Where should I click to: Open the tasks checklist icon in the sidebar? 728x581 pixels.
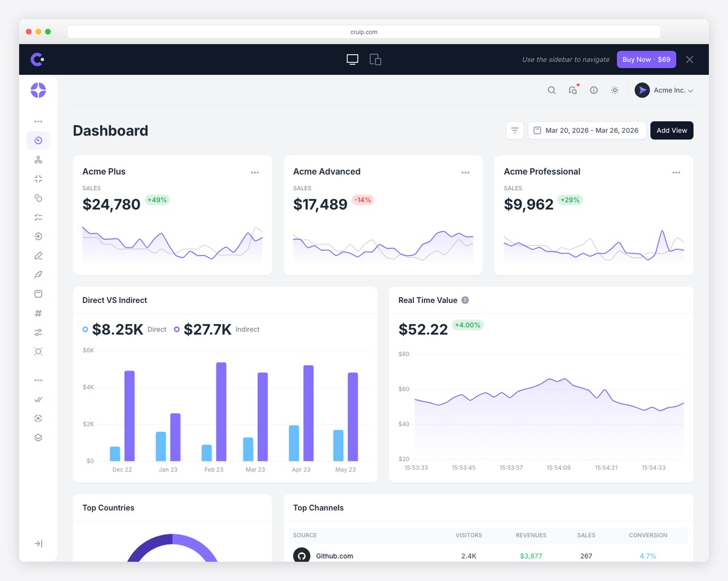38,217
